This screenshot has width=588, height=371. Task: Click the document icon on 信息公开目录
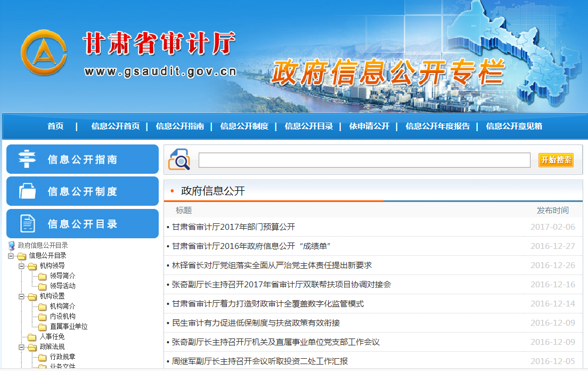[x=27, y=223]
